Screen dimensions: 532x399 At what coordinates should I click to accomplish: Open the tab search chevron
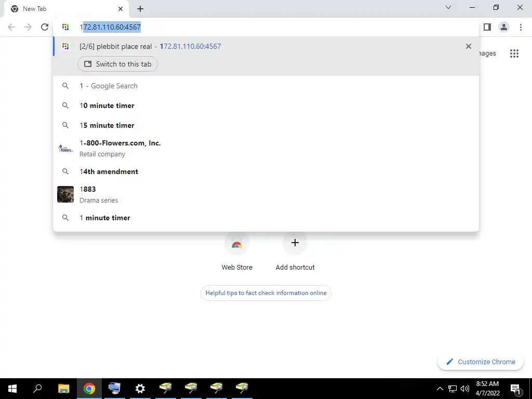[x=448, y=7]
